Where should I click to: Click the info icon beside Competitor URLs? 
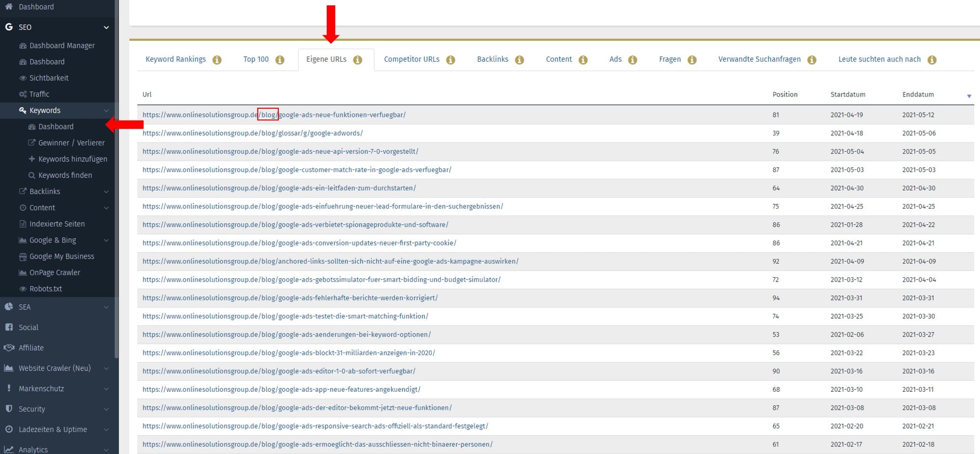point(451,60)
